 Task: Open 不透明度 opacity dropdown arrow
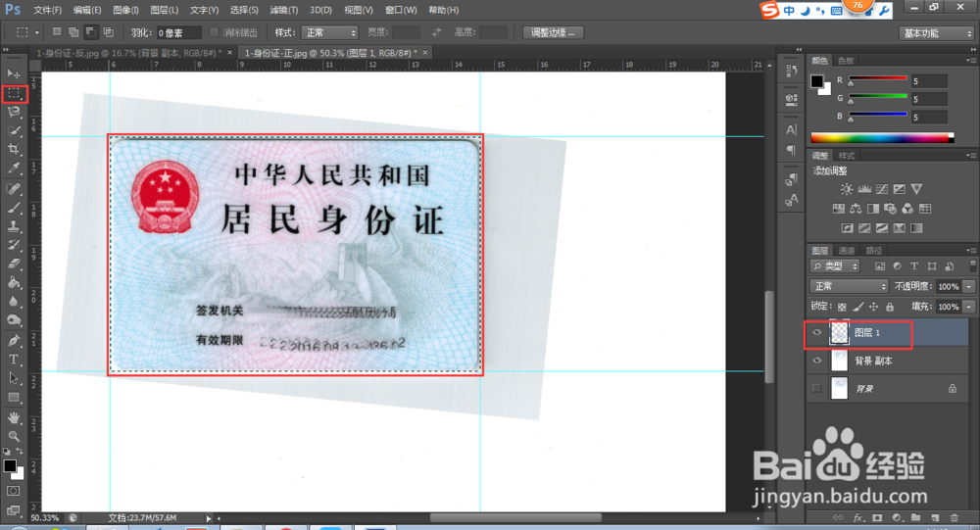tap(969, 286)
